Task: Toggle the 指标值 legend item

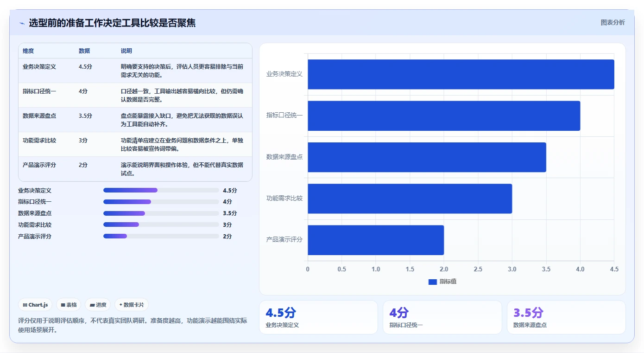Action: pos(442,282)
